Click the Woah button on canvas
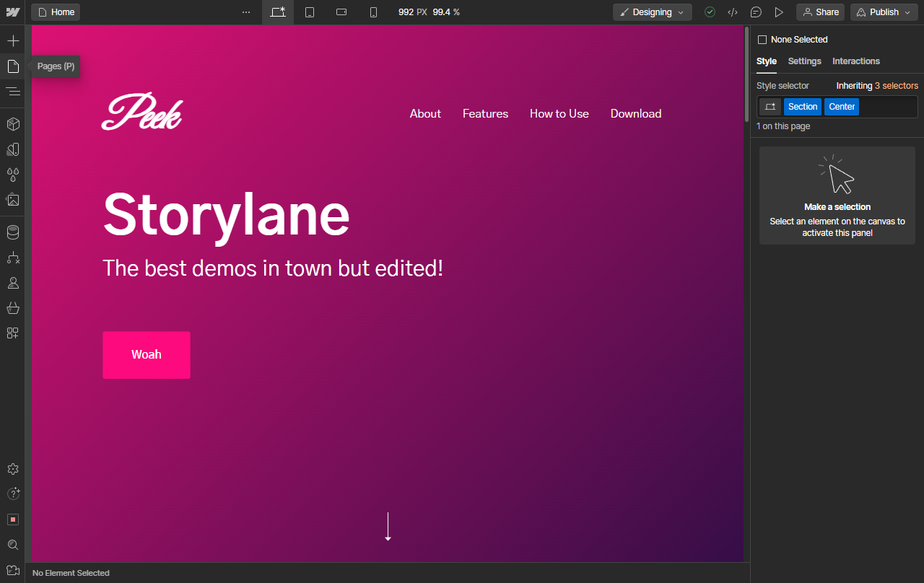924x583 pixels. [147, 355]
